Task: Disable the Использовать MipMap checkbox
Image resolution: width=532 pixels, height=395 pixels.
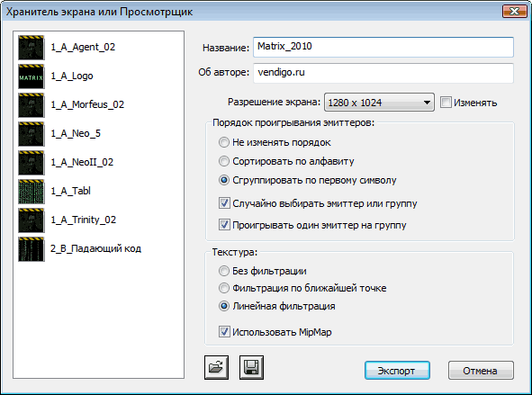Action: 224,332
